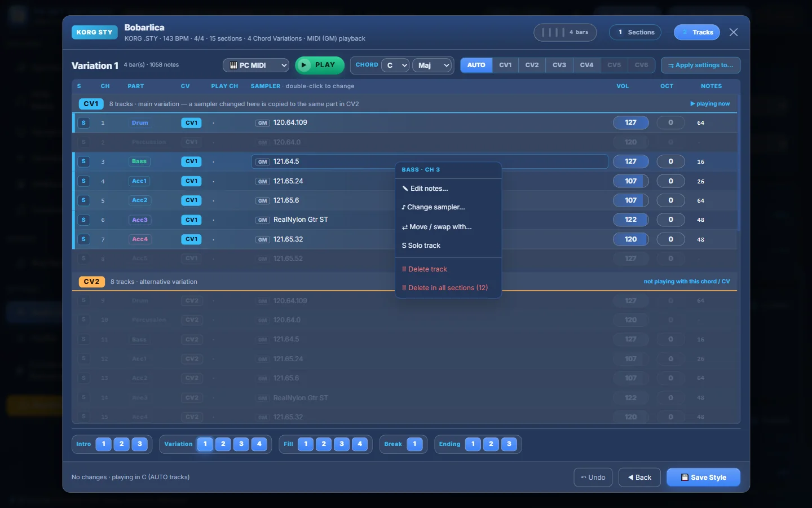Toggle solo for the Acc2 track

click(x=83, y=200)
